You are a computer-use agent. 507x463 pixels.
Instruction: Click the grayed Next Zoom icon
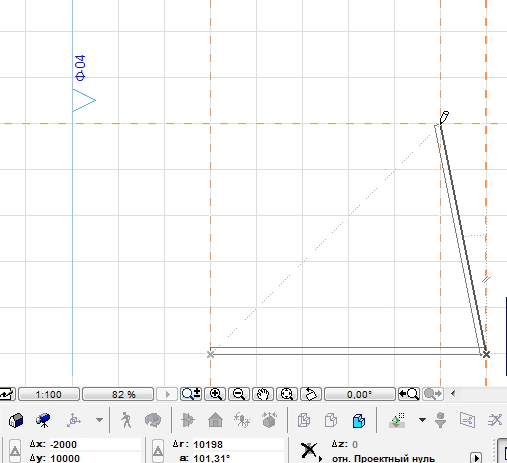tap(433, 394)
